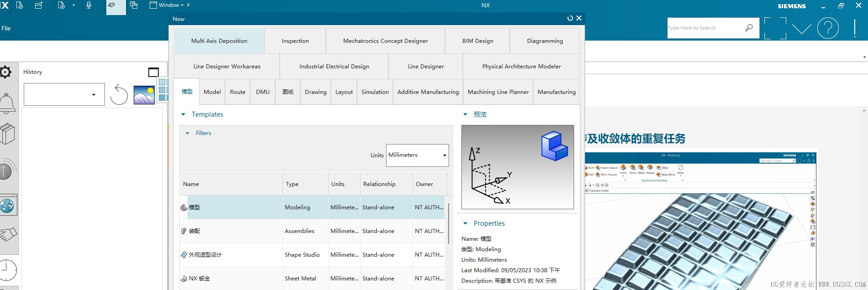Click the Relationship column header
The width and height of the screenshot is (868, 290).
pyautogui.click(x=387, y=184)
